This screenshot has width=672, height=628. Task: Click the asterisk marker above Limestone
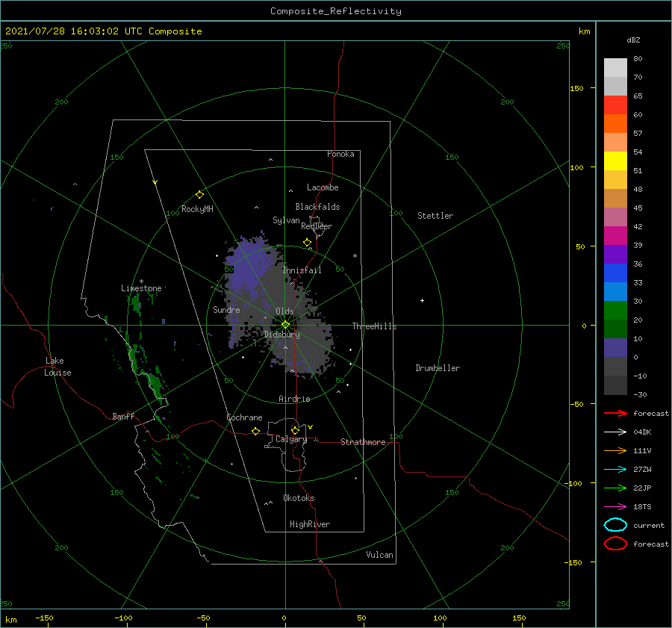pyautogui.click(x=141, y=282)
